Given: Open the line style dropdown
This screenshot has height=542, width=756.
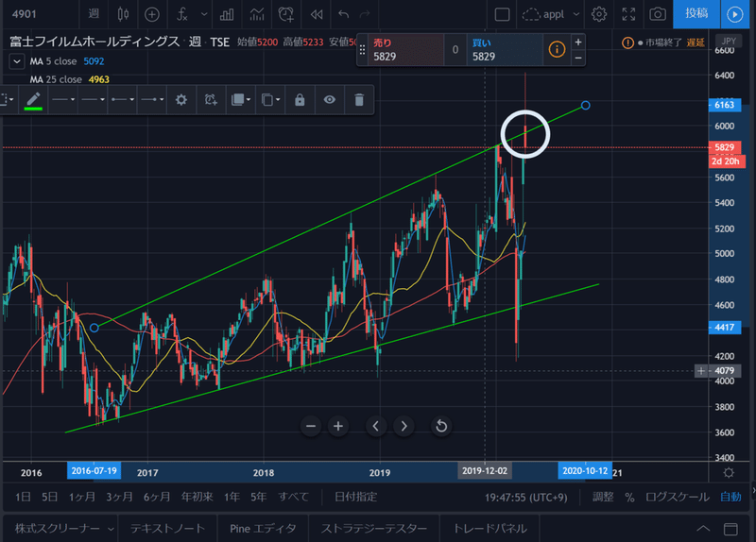Looking at the screenshot, I should point(93,100).
